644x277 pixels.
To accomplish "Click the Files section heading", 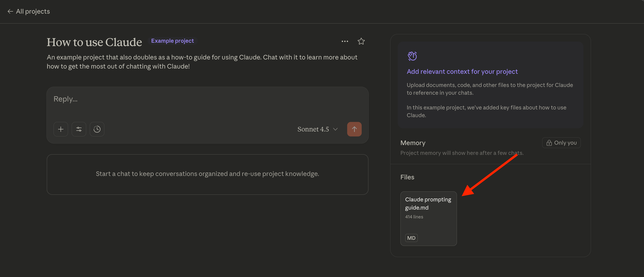I will [x=407, y=177].
